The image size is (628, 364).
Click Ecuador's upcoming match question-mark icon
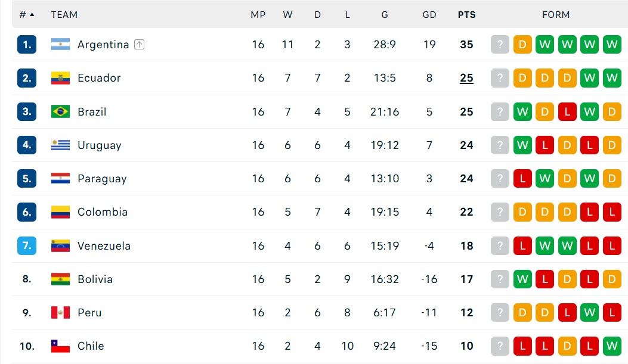pyautogui.click(x=500, y=78)
